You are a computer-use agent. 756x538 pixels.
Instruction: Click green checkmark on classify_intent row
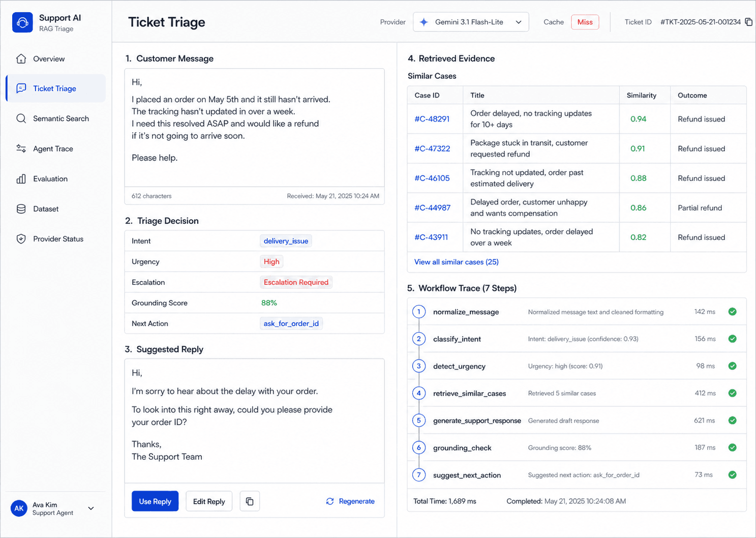tap(732, 339)
